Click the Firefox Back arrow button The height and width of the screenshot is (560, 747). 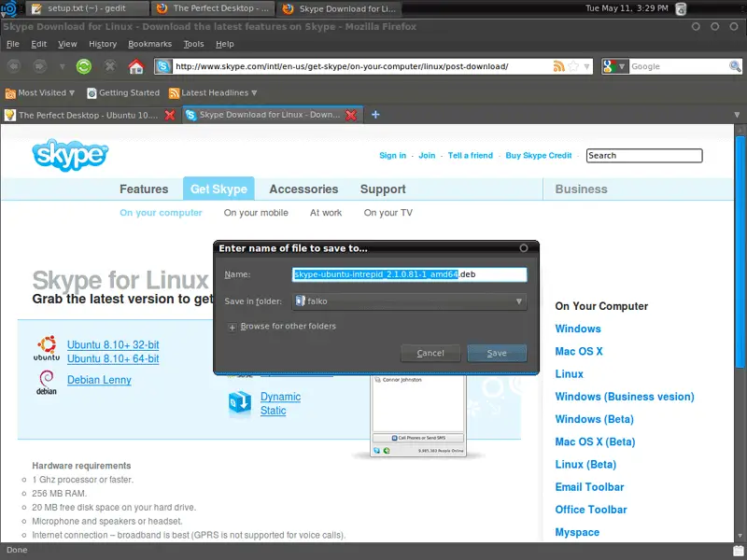coord(14,66)
